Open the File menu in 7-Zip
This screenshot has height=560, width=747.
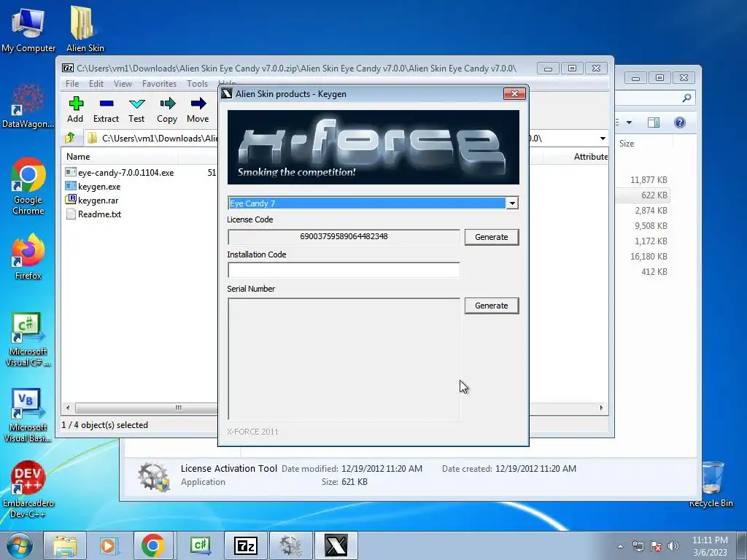(72, 84)
